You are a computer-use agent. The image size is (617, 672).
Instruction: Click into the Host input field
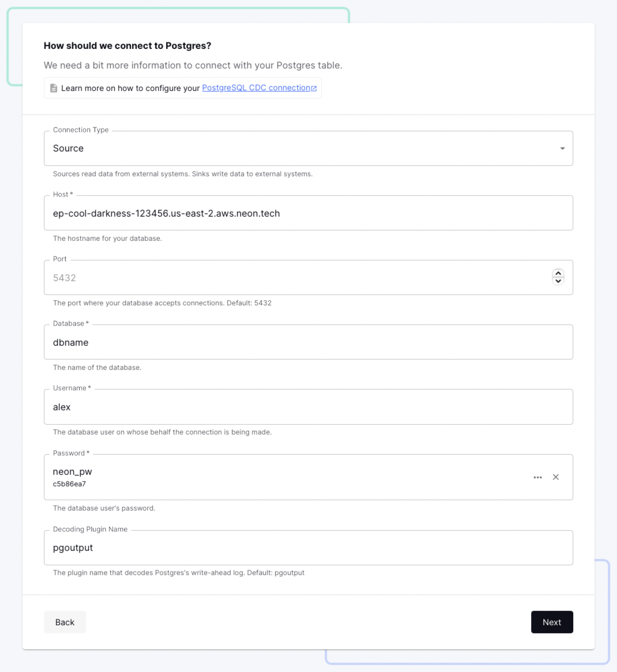(308, 213)
